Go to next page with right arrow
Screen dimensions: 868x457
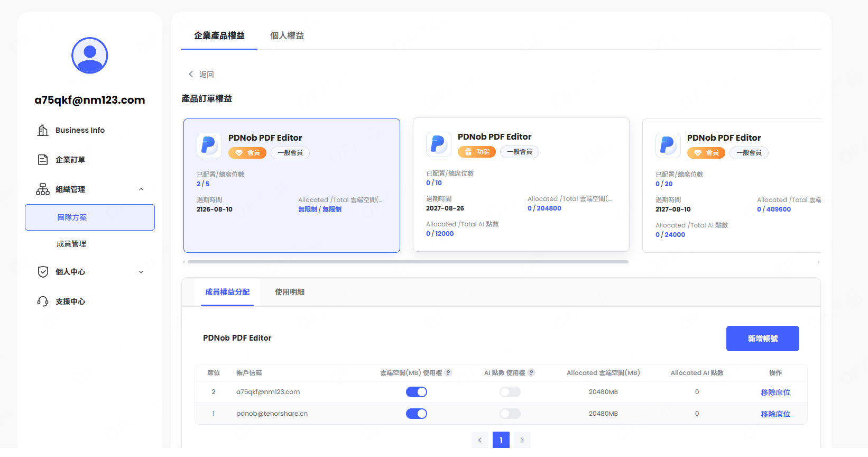coord(522,440)
